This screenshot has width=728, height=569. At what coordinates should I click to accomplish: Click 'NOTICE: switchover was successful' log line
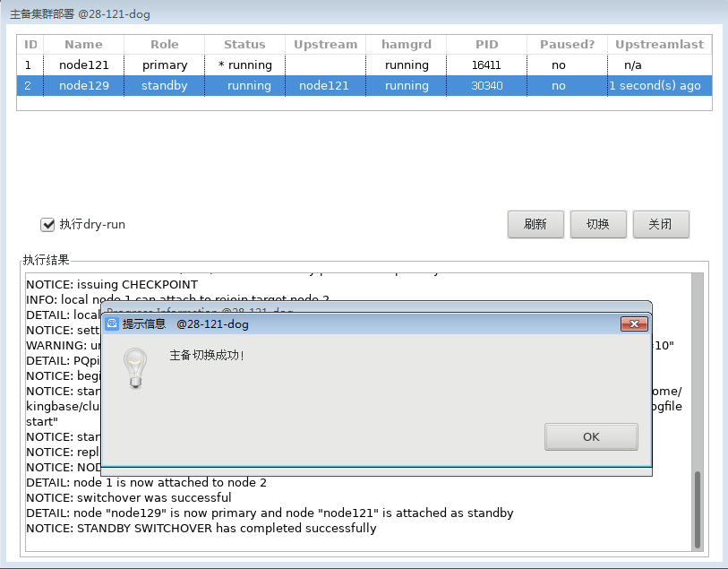pyautogui.click(x=129, y=497)
